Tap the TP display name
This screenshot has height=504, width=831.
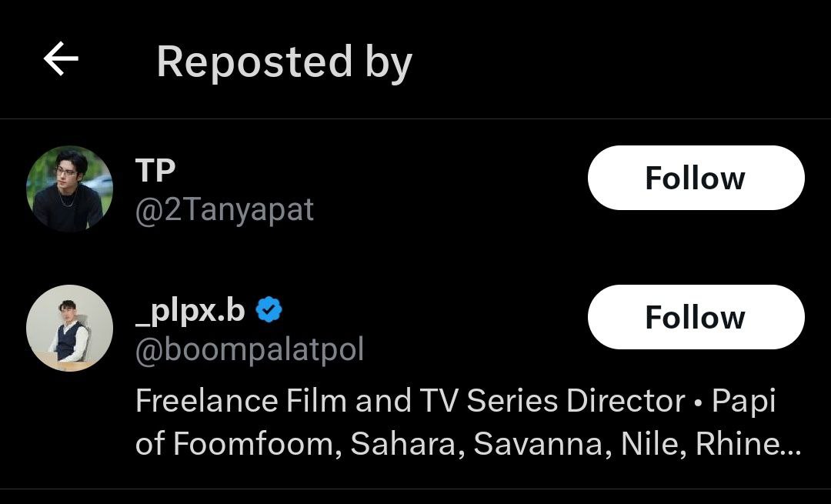(155, 171)
